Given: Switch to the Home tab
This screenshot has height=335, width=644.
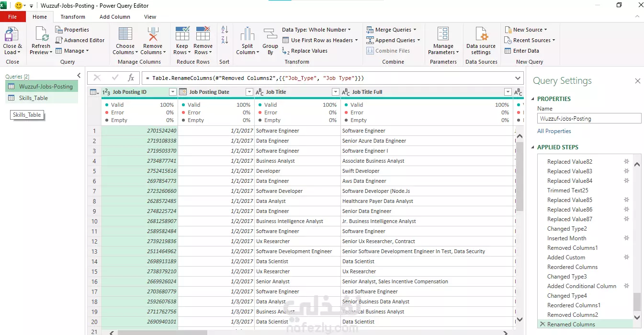Looking at the screenshot, I should [x=40, y=17].
